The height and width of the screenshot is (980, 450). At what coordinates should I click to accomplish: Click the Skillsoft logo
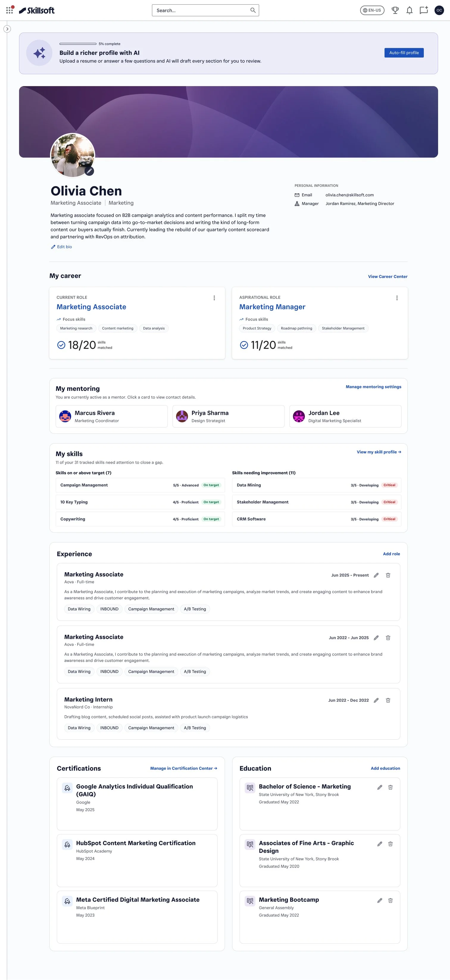[x=37, y=10]
